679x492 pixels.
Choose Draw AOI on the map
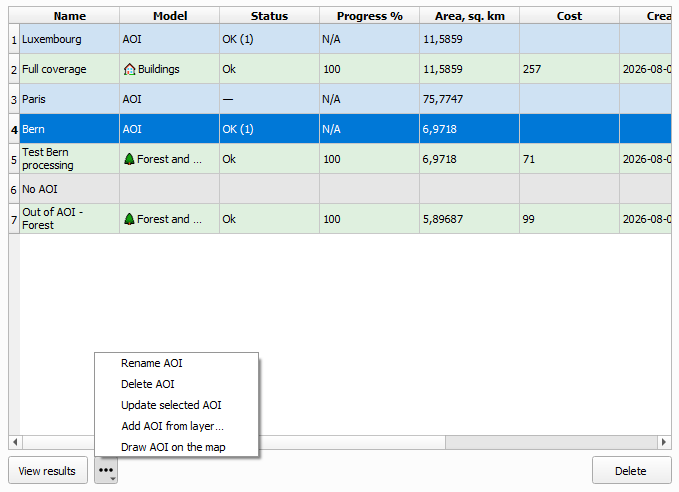pyautogui.click(x=173, y=447)
